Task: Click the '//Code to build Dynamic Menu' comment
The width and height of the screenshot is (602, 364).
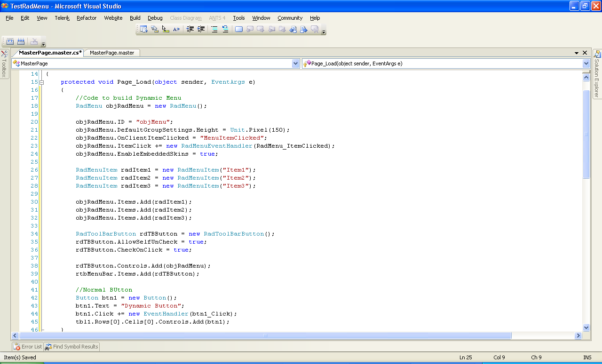Action: (128, 98)
